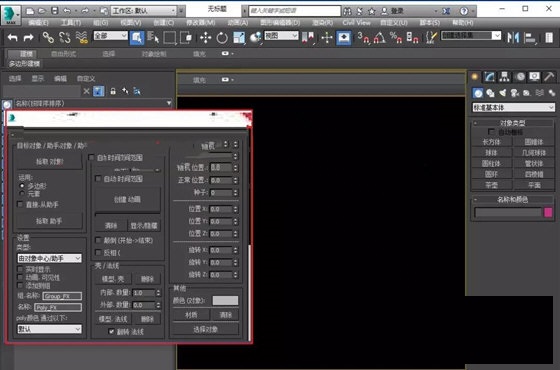This screenshot has height=370, width=560.
Task: Switch to the Display command panel icon
Action: click(534, 77)
